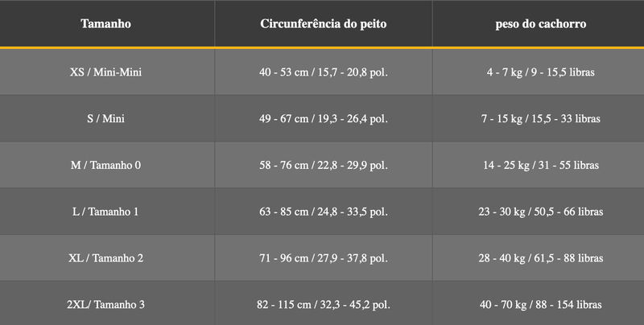Select the 58 - 76 cm chest cell
The width and height of the screenshot is (644, 325).
(x=324, y=165)
